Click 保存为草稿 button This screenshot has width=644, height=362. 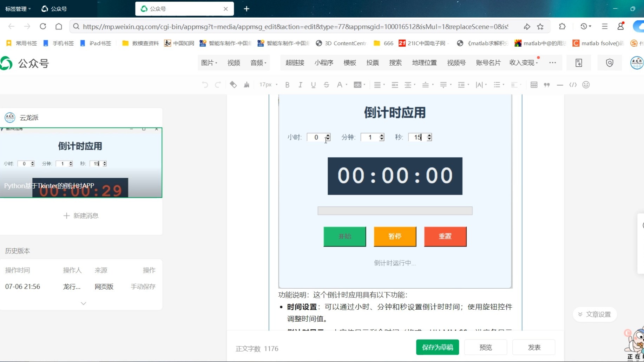pos(438,347)
